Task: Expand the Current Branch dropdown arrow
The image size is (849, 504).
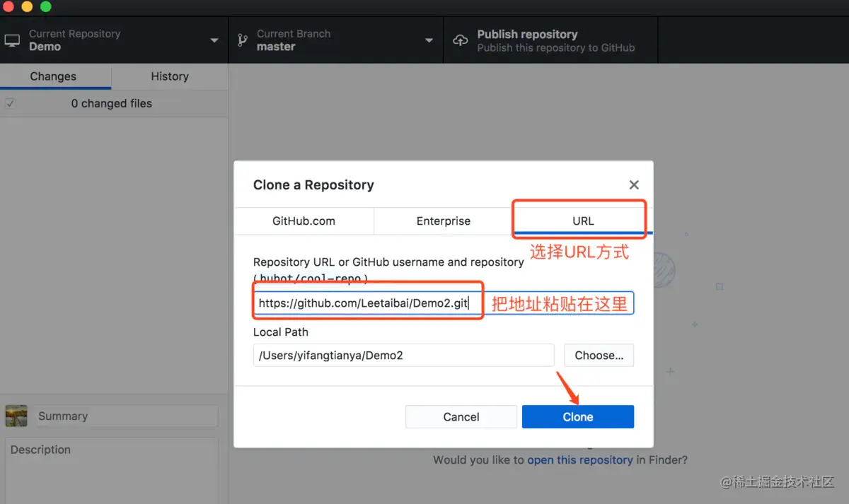Action: (x=429, y=40)
